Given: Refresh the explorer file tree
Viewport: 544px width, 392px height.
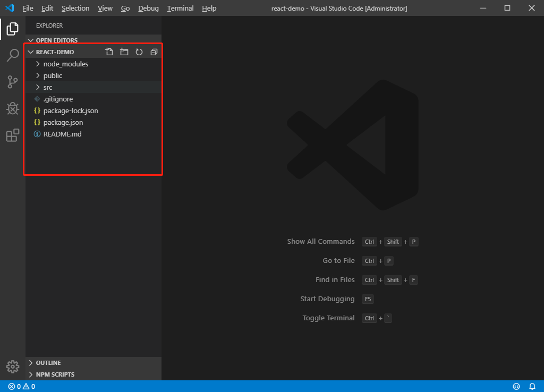Looking at the screenshot, I should [x=139, y=52].
